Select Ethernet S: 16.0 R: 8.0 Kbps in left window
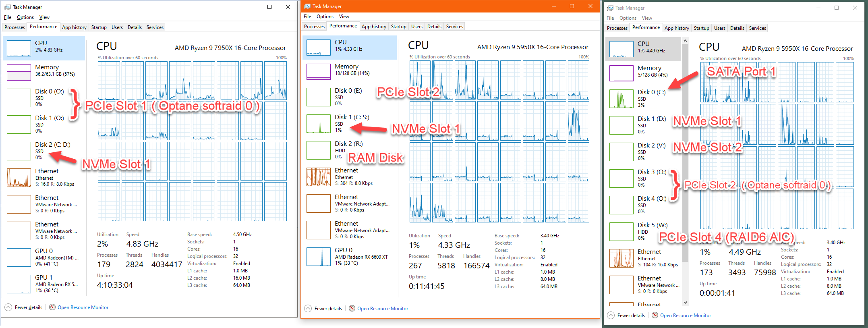 click(x=44, y=177)
